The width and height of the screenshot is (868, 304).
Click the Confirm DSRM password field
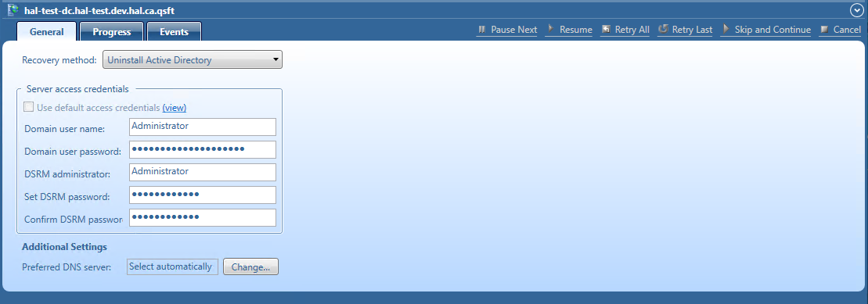[203, 217]
